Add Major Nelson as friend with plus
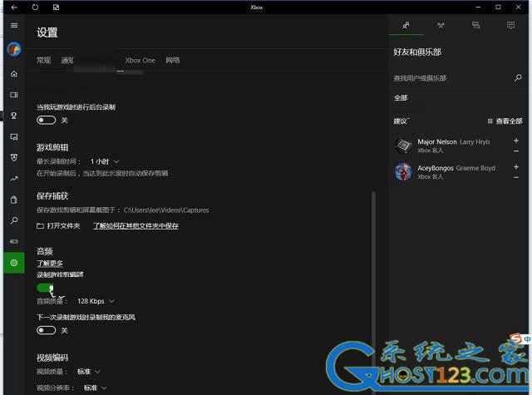The height and width of the screenshot is (395, 532). [516, 141]
